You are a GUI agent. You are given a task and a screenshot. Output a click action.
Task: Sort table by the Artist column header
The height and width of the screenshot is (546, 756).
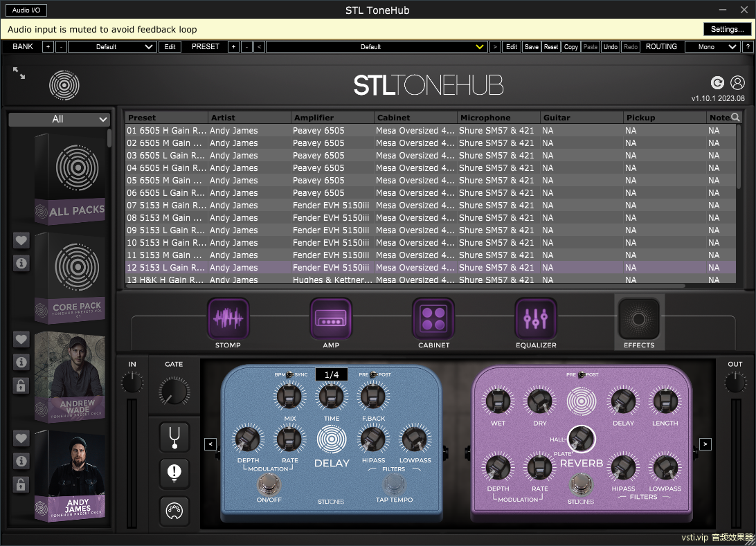[x=250, y=118]
